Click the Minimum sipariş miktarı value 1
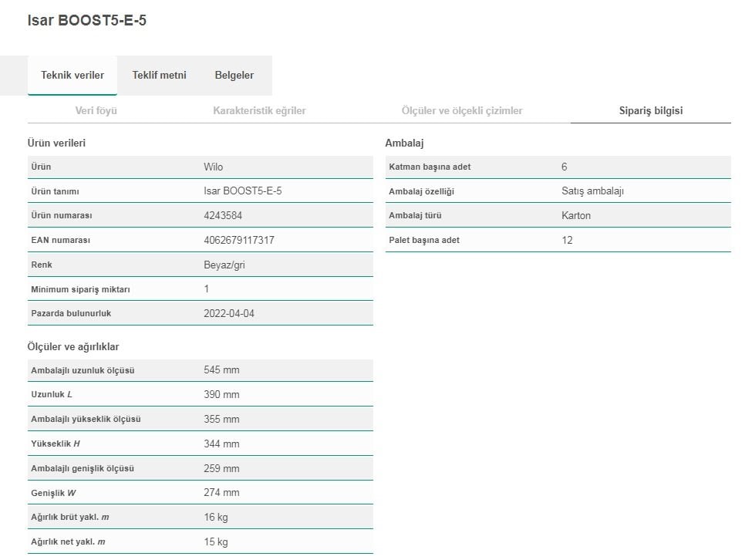The width and height of the screenshot is (745, 560). pyautogui.click(x=206, y=288)
